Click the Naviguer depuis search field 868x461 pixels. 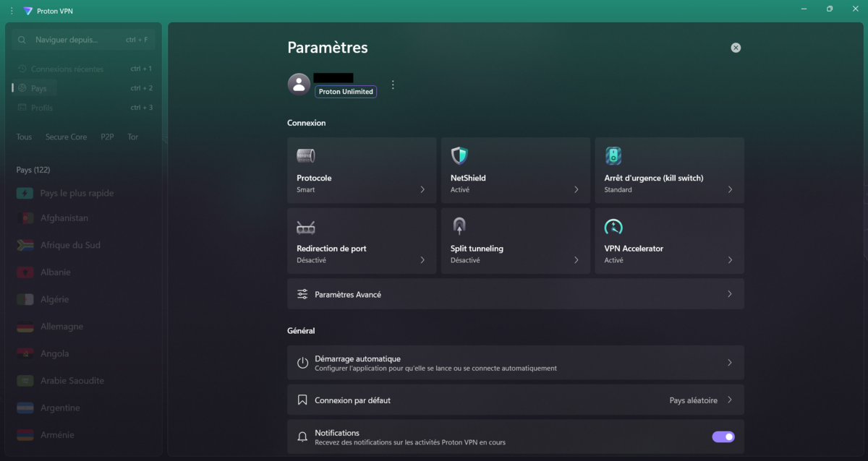84,40
